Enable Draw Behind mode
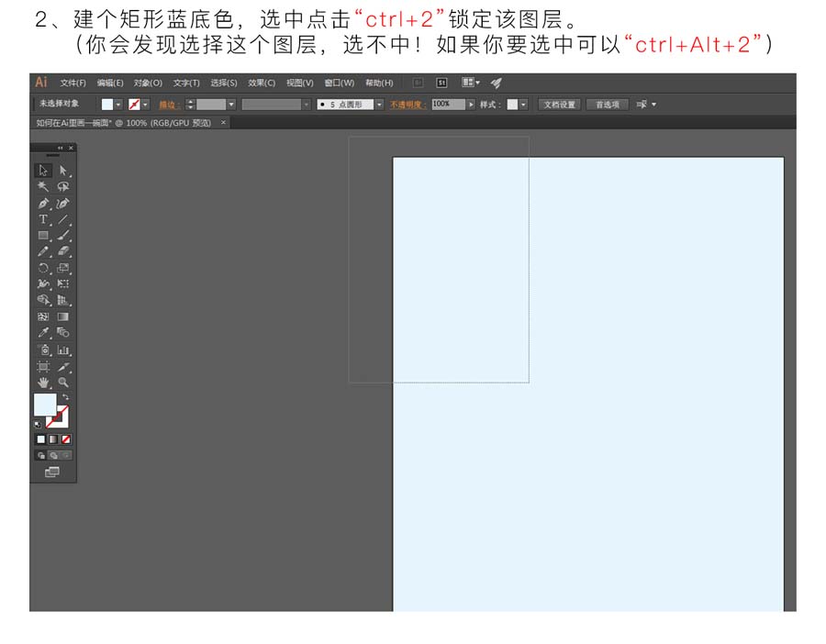The image size is (826, 644). click(53, 456)
